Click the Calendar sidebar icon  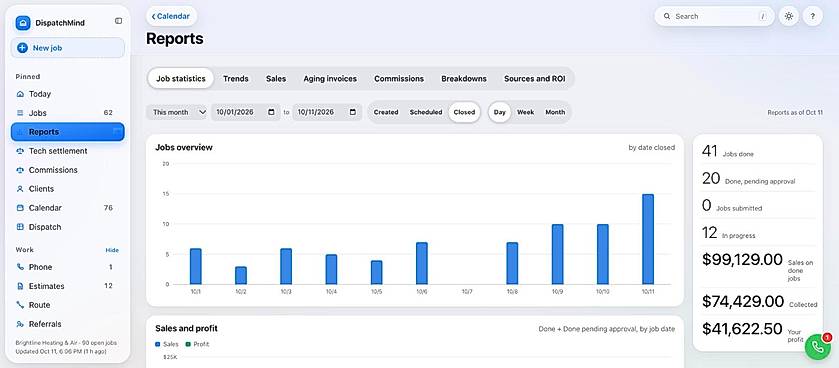[20, 208]
